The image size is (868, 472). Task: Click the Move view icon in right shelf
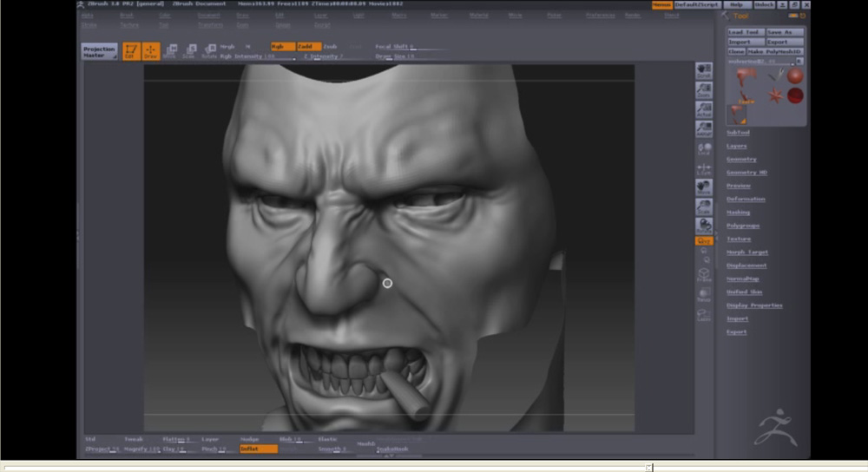pos(704,187)
